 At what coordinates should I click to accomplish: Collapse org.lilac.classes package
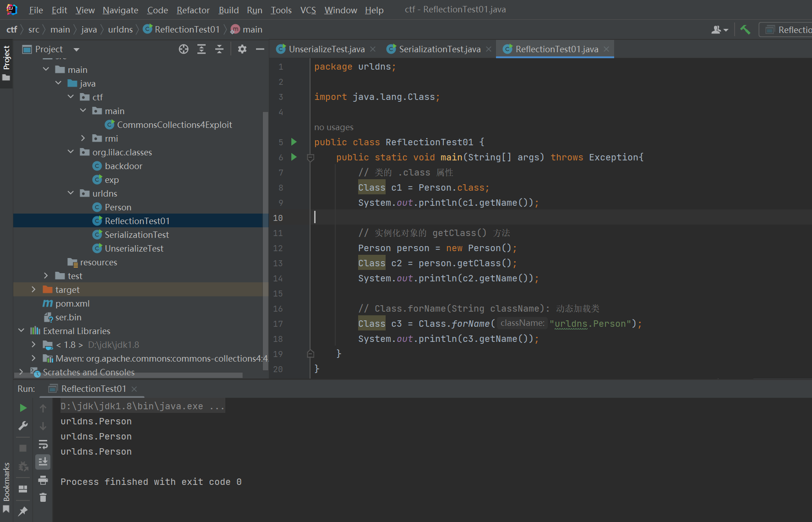[71, 152]
